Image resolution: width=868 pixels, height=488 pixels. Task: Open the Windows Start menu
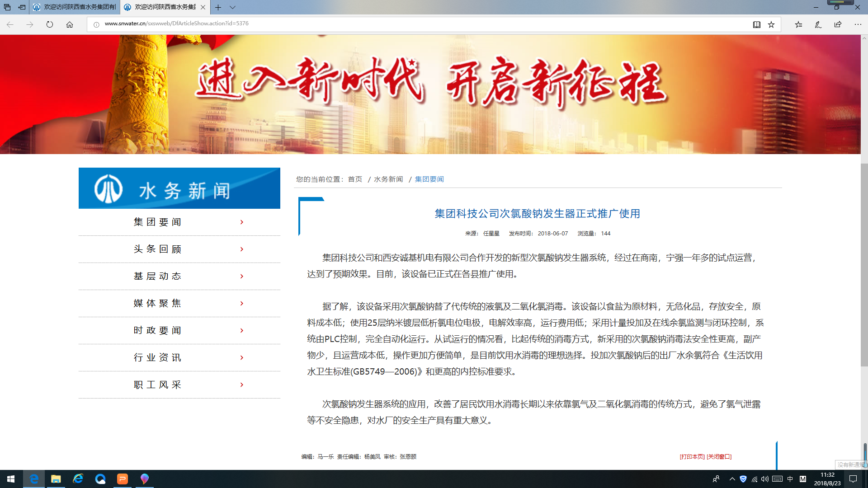click(x=11, y=479)
